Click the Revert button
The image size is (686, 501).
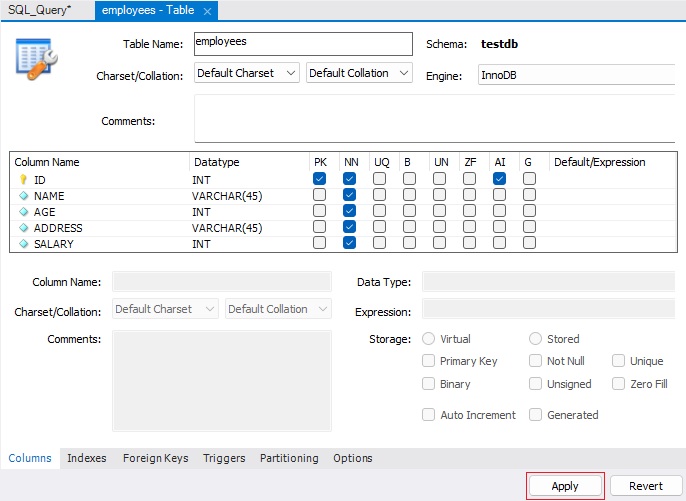[645, 486]
